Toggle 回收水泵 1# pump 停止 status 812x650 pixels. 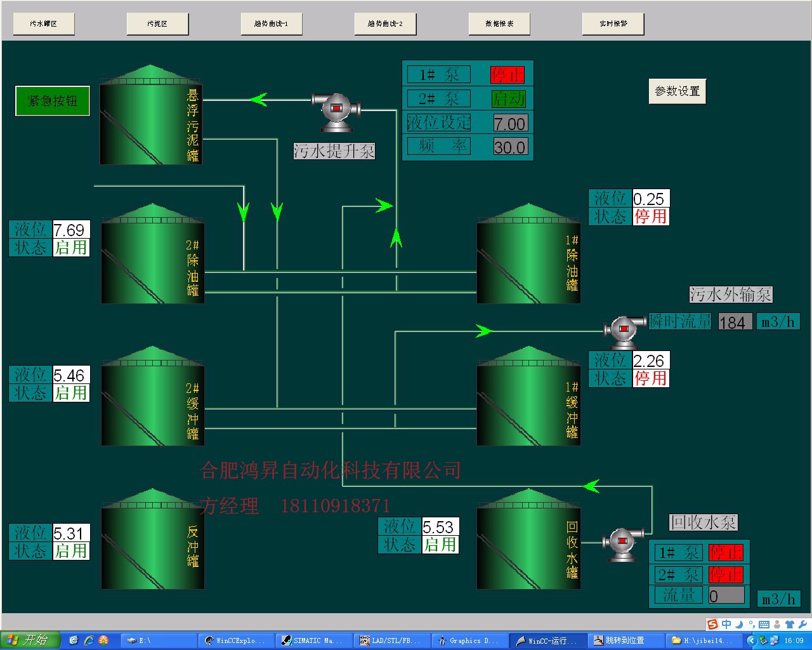[x=725, y=553]
